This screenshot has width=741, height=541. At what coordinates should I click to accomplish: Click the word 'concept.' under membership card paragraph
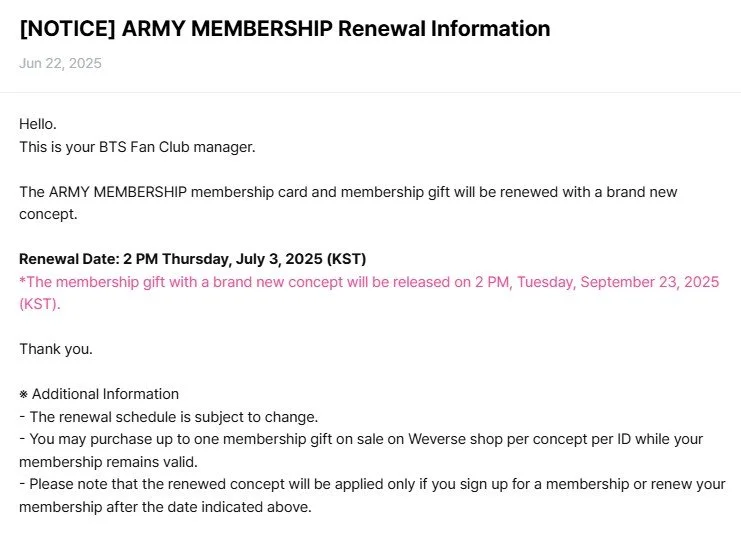click(48, 215)
